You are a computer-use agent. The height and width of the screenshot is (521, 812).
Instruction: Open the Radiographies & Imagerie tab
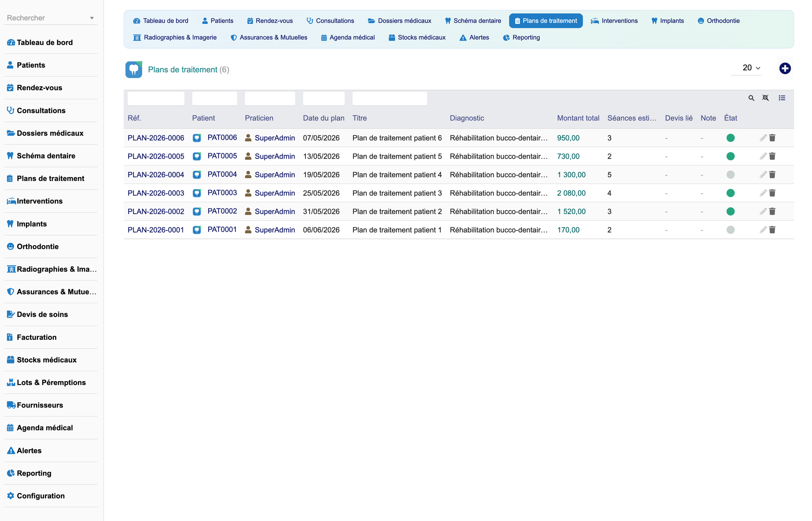[x=175, y=38]
